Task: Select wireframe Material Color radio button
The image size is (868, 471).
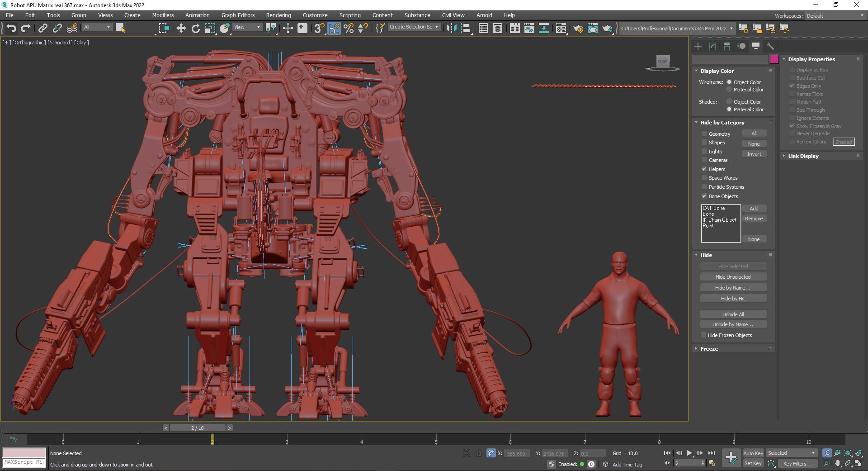Action: click(x=729, y=90)
